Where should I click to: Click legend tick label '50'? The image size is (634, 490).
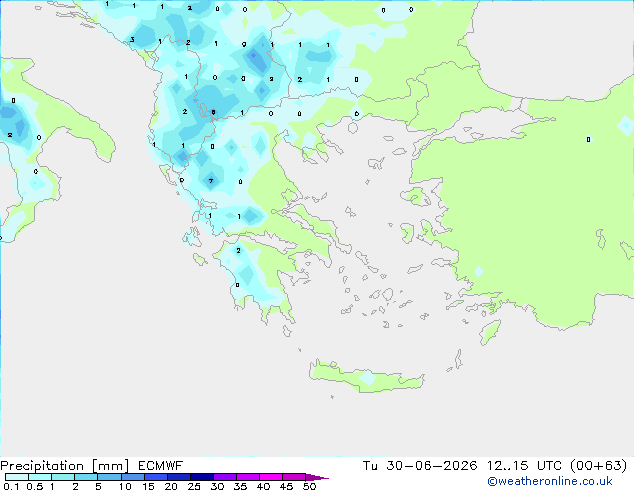(x=309, y=486)
